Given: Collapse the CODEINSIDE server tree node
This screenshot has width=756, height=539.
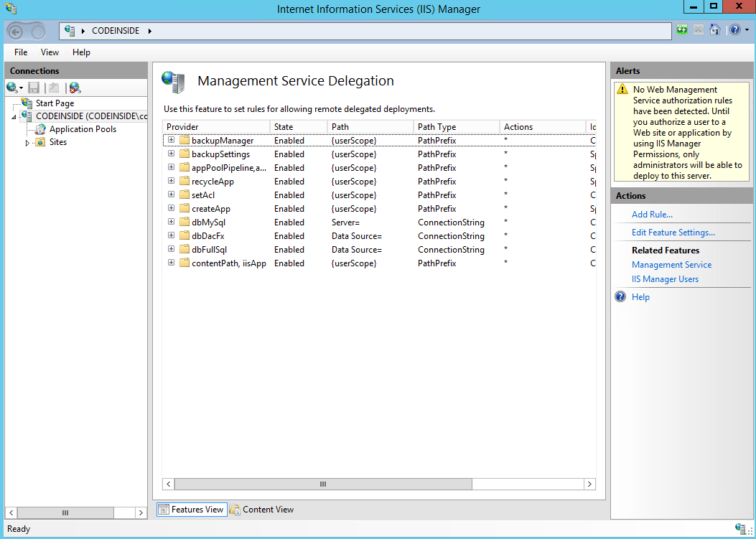Looking at the screenshot, I should 14,117.
